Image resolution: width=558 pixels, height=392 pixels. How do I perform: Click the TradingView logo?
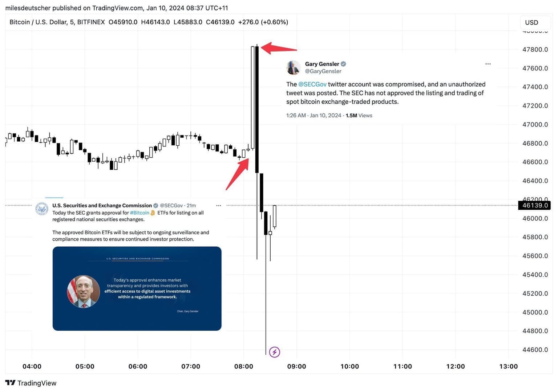[x=31, y=383]
